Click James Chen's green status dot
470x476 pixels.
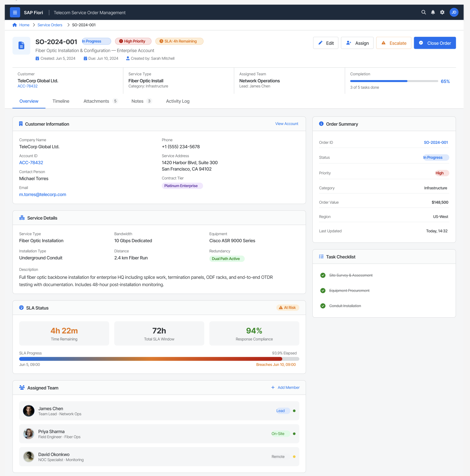[294, 411]
